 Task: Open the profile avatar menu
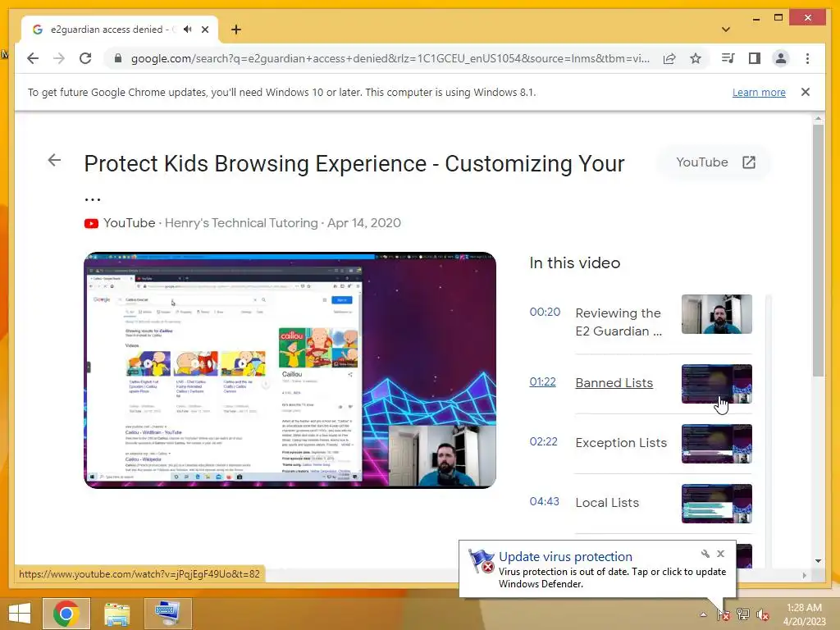coord(781,58)
